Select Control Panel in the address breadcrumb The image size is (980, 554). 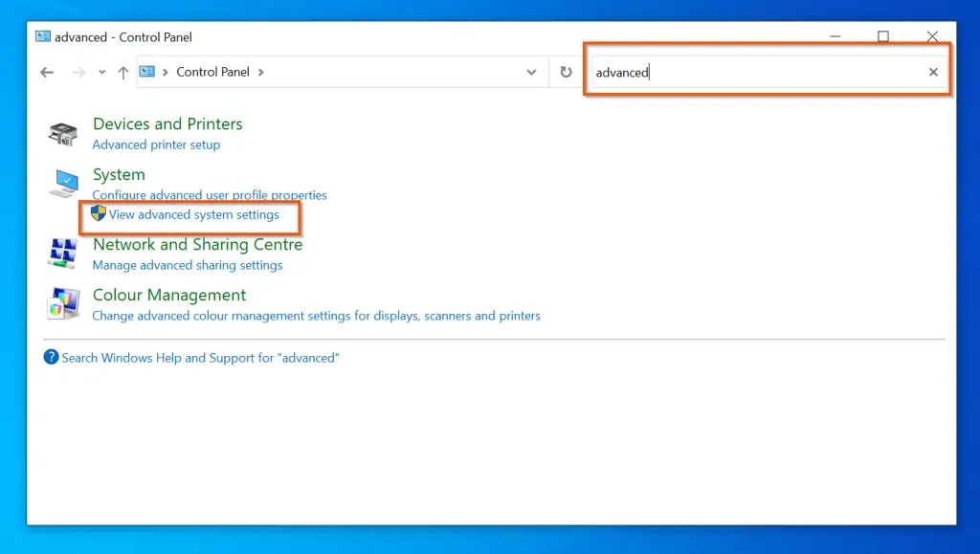click(x=212, y=72)
